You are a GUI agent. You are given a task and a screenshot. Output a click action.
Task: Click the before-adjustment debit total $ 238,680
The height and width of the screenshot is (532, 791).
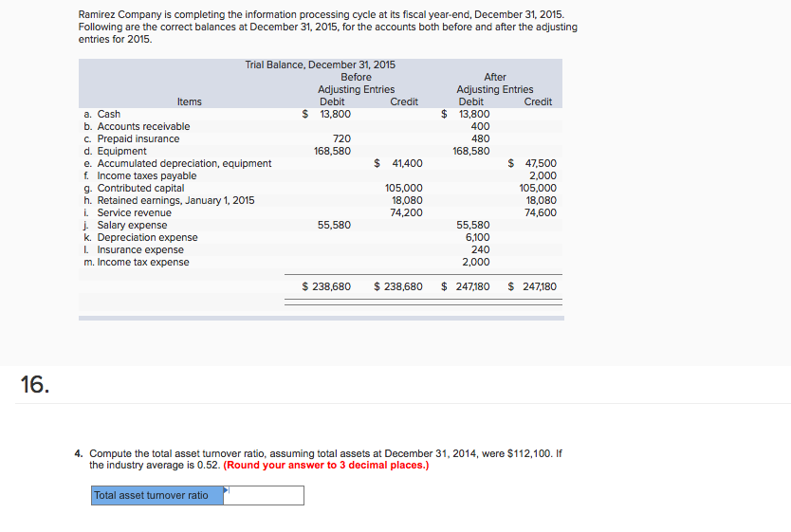[x=326, y=287]
